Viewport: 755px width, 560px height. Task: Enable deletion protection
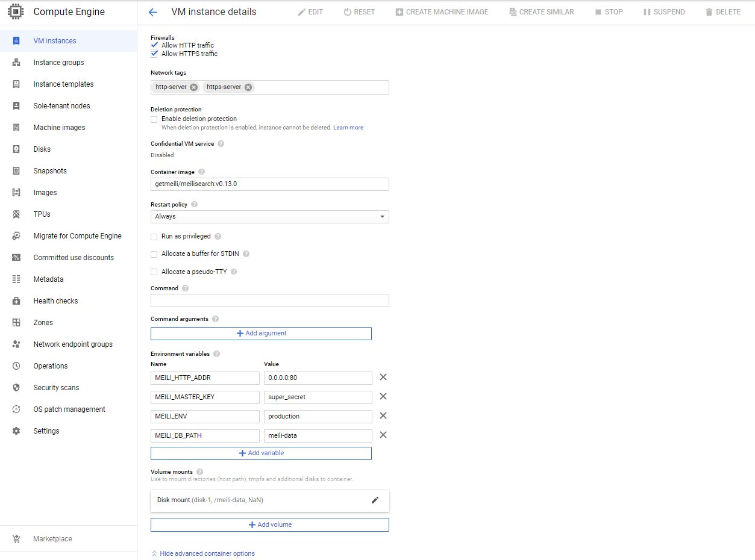[x=154, y=119]
